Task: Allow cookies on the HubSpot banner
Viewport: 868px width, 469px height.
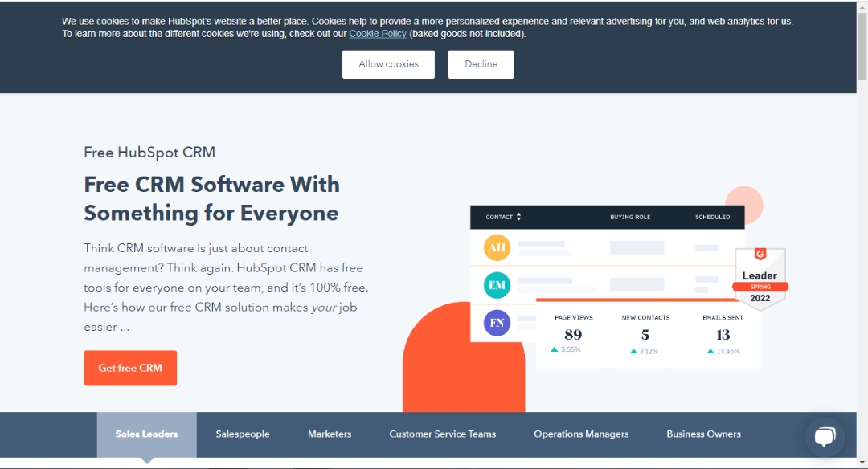Action: pos(388,64)
